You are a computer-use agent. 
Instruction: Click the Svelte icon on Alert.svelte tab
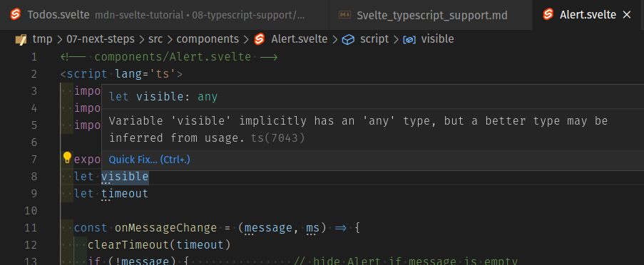(x=548, y=14)
